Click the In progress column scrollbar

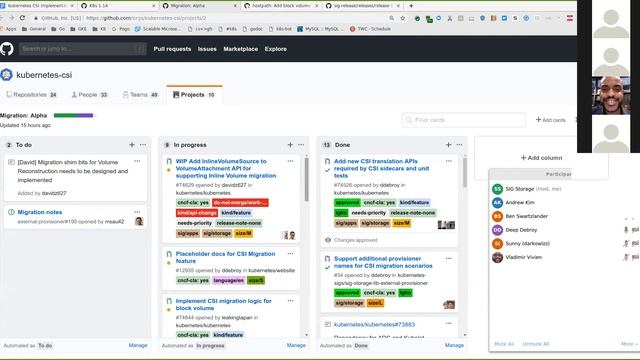(307, 180)
